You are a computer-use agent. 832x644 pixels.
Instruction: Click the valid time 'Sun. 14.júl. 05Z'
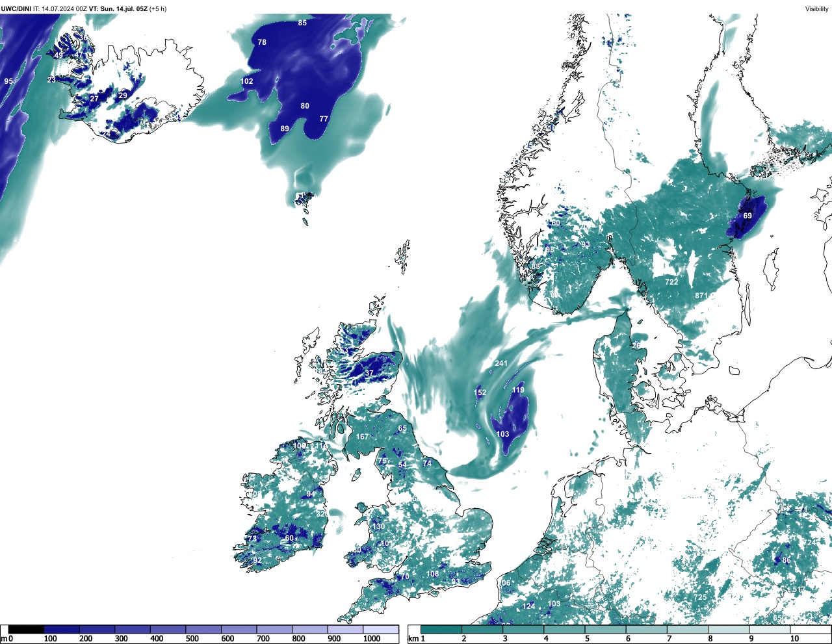(x=124, y=8)
